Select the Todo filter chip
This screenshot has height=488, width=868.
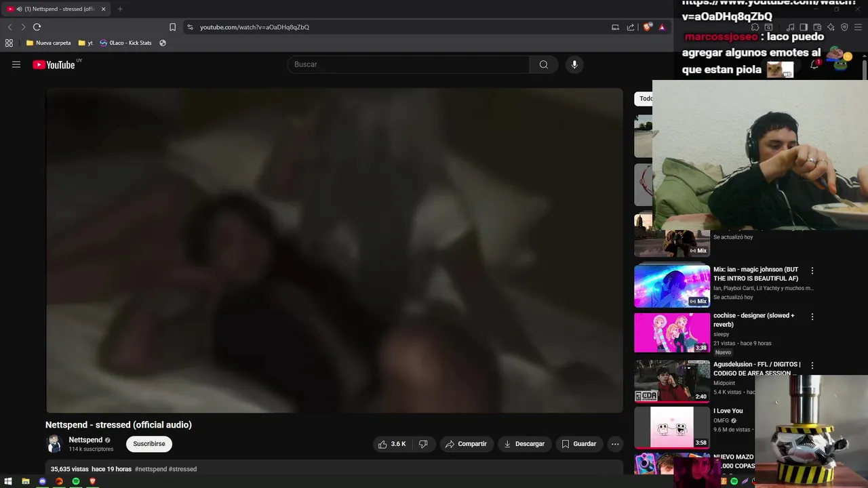[644, 98]
